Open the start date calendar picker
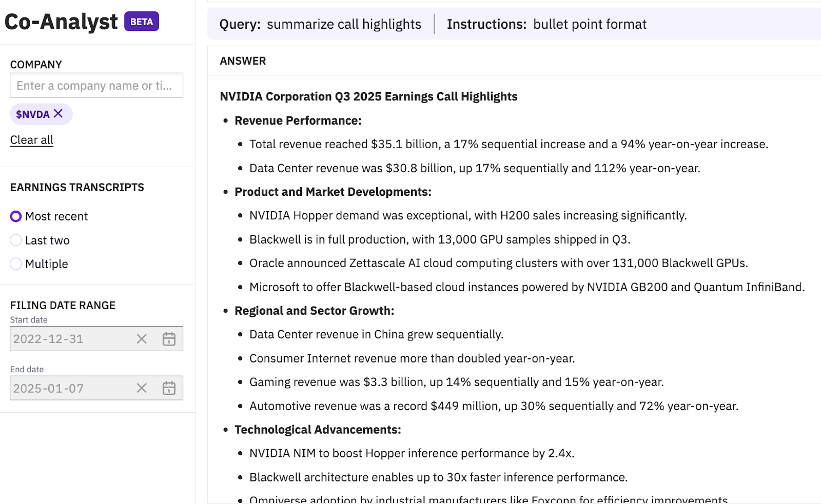821x504 pixels. point(169,339)
